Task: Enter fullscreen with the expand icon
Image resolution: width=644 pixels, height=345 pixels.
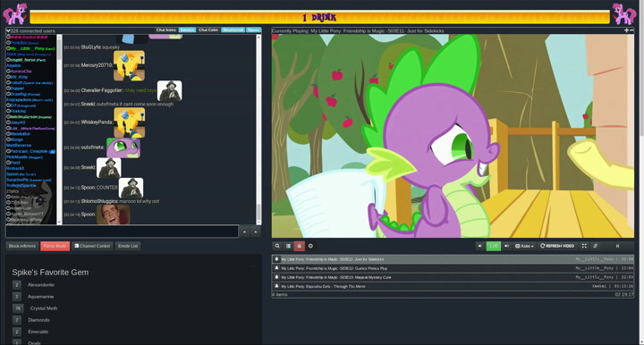Action: (584, 246)
